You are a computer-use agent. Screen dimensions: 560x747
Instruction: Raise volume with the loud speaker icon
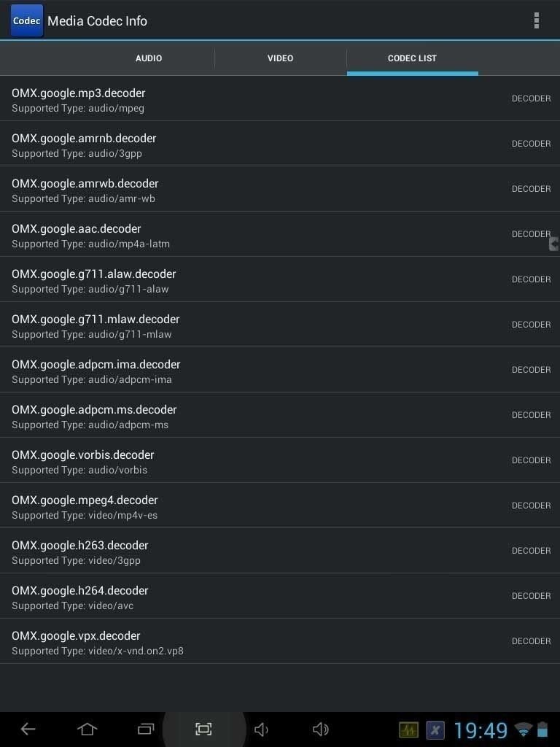point(321,729)
